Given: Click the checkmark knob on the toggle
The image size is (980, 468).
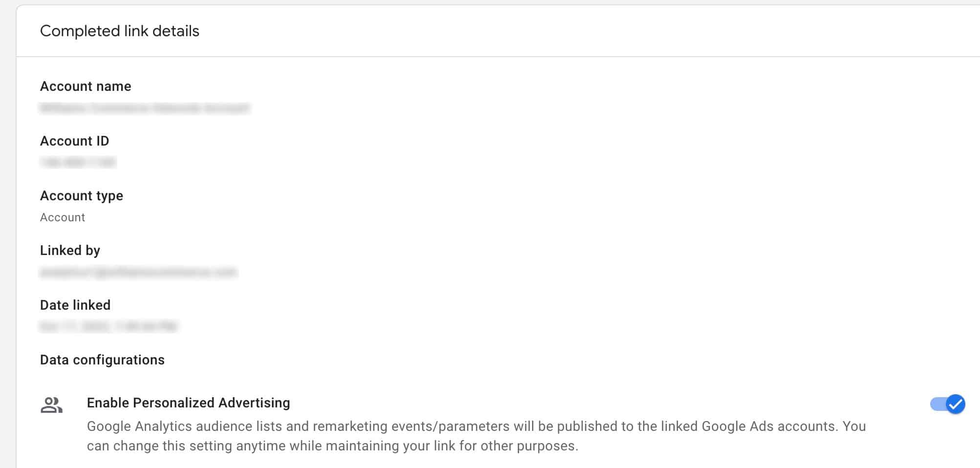Looking at the screenshot, I should click(956, 404).
